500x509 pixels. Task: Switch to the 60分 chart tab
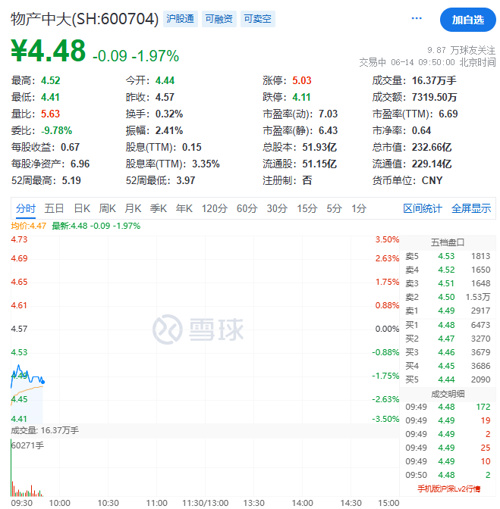[247, 209]
